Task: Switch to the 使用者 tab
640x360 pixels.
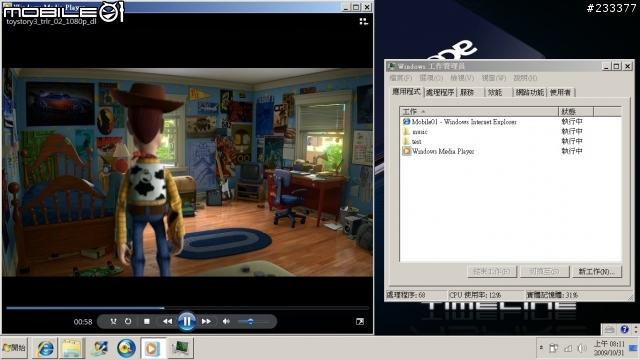Action: (x=560, y=93)
